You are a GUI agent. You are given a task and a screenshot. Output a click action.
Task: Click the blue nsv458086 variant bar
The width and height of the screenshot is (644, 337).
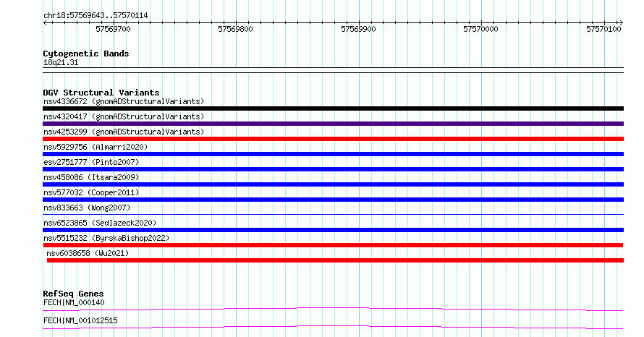tap(333, 184)
